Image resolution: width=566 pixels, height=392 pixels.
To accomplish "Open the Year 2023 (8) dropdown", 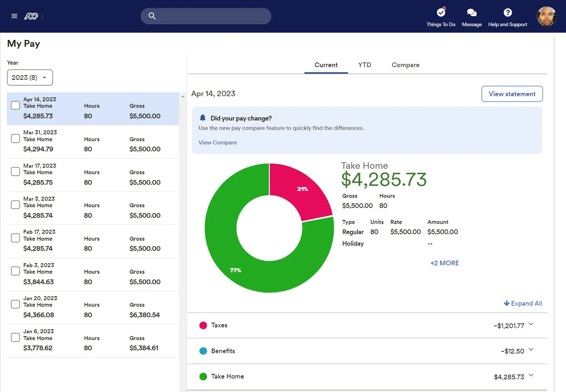I will [30, 78].
